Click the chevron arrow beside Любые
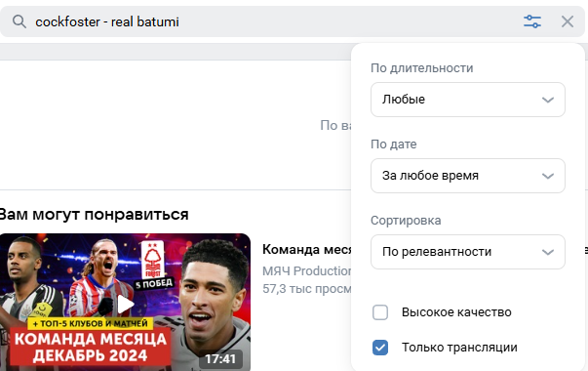This screenshot has width=588, height=371. pos(548,100)
